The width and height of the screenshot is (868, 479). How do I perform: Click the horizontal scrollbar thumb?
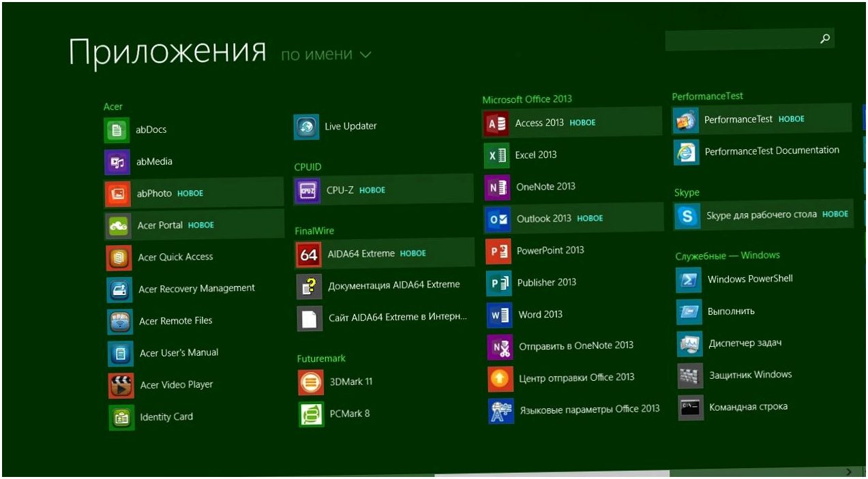(553, 474)
